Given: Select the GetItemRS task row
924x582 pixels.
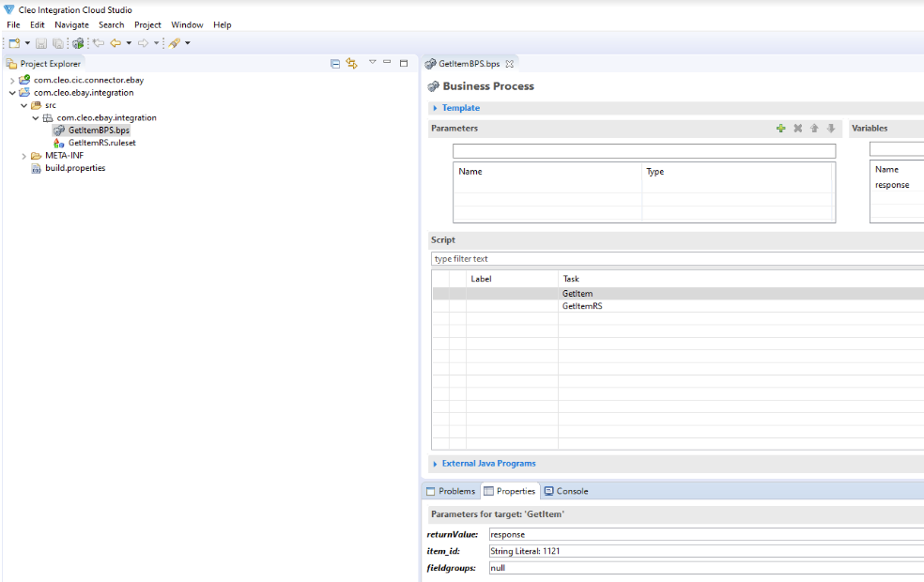Looking at the screenshot, I should click(678, 306).
